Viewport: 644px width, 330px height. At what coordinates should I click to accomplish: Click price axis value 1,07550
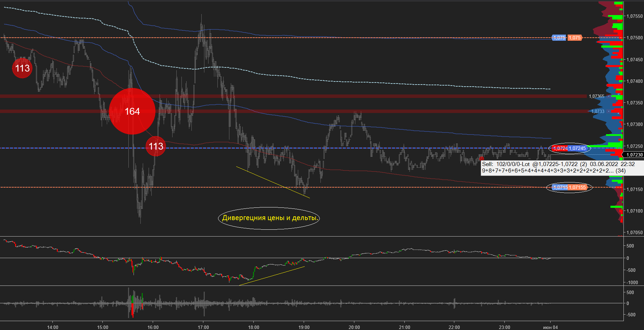634,16
